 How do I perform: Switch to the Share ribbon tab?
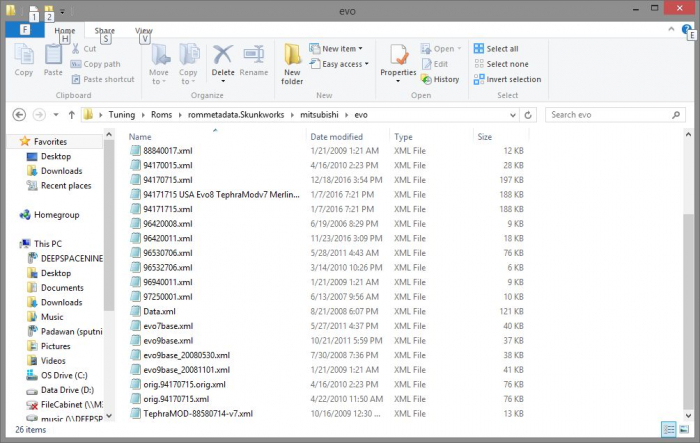[x=104, y=31]
